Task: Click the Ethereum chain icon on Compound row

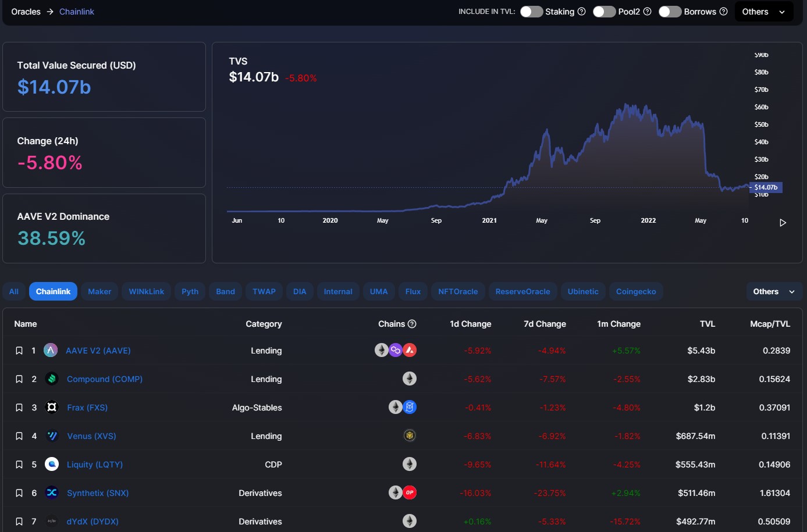Action: 410,379
